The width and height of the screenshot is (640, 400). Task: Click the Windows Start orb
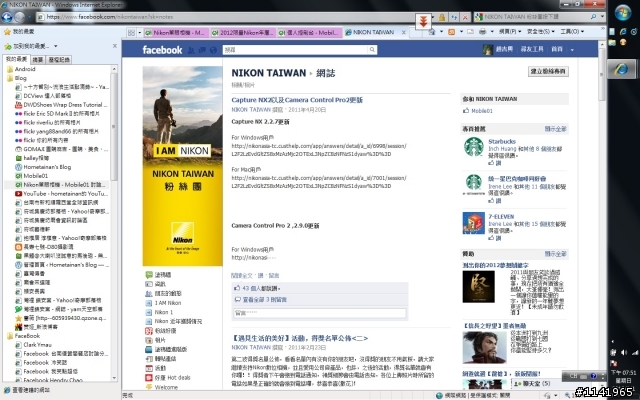click(x=623, y=13)
